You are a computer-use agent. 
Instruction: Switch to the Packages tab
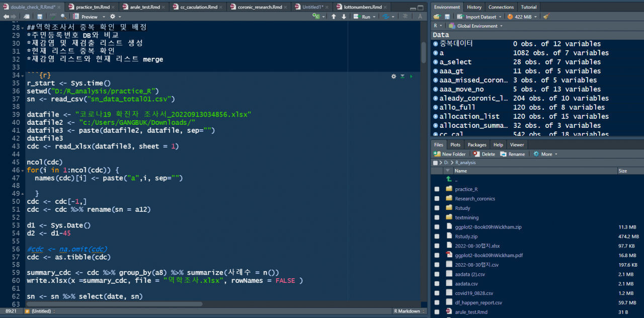pos(477,144)
